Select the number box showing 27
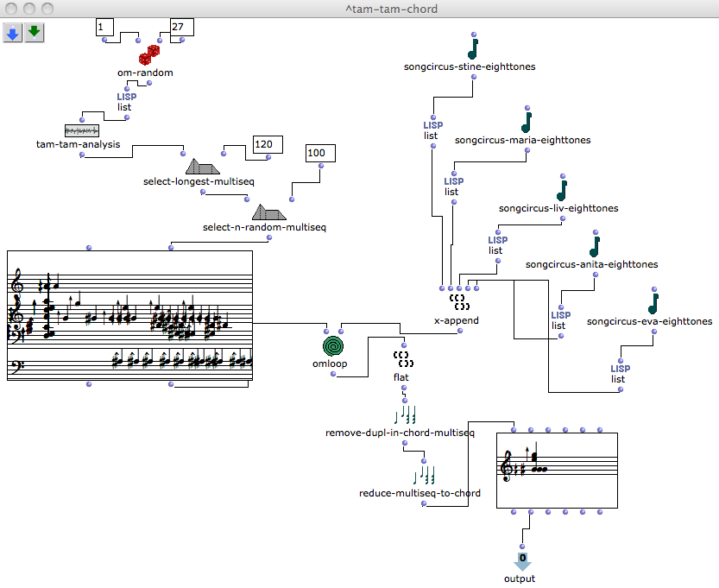The height and width of the screenshot is (588, 719). 182,27
